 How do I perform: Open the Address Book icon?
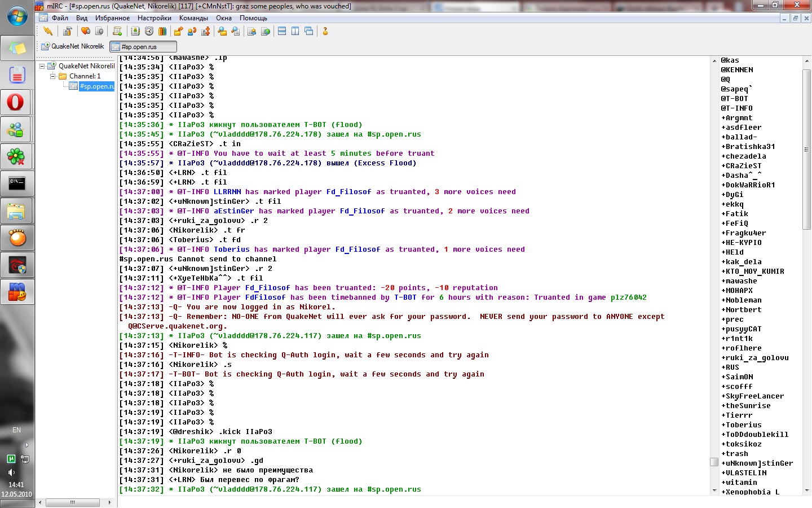click(x=135, y=31)
